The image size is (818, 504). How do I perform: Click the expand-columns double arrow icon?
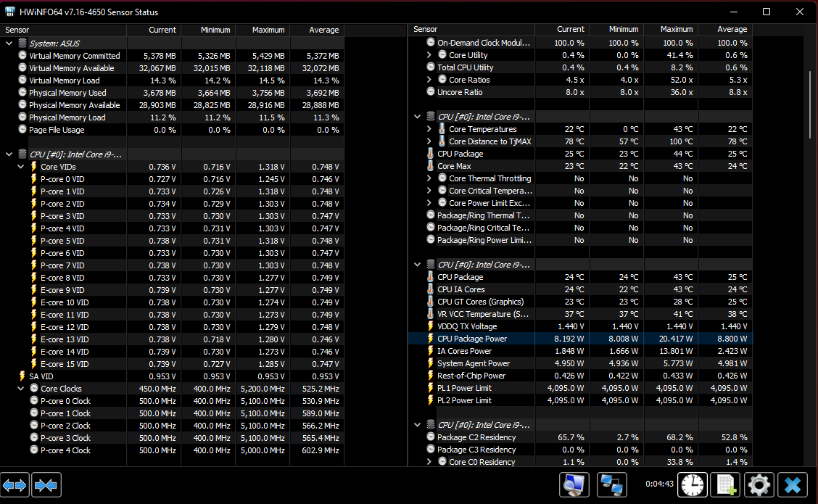15,485
